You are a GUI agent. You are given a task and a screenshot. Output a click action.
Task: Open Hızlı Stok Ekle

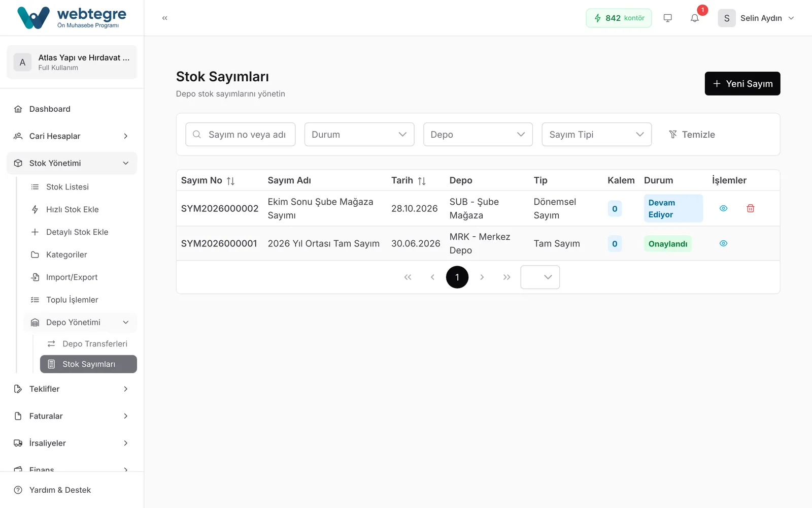[80, 209]
